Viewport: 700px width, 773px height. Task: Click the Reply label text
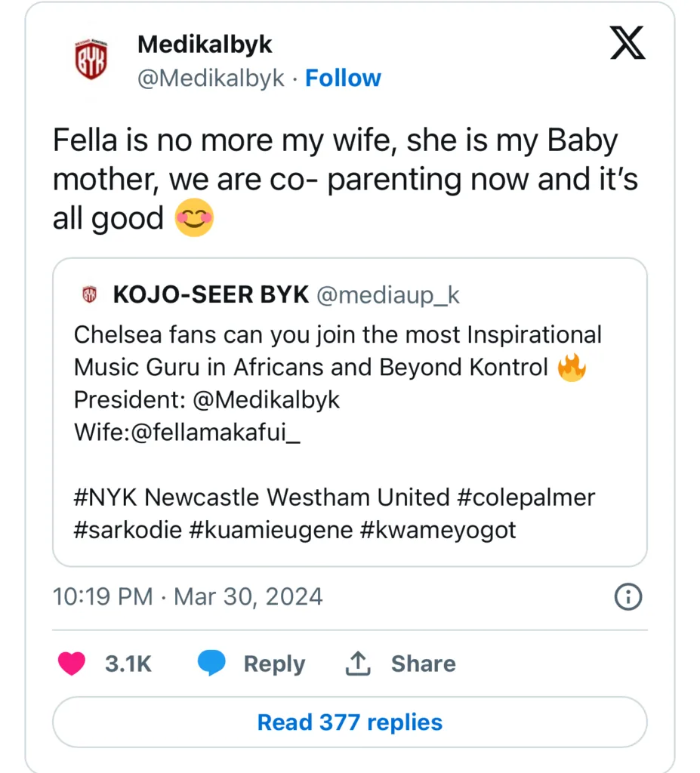(274, 664)
